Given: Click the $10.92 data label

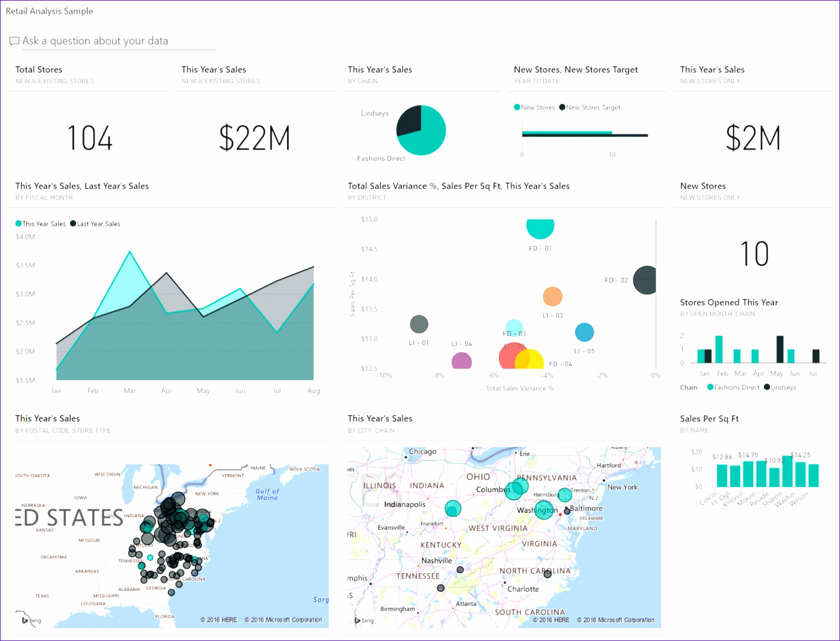Looking at the screenshot, I should (774, 461).
